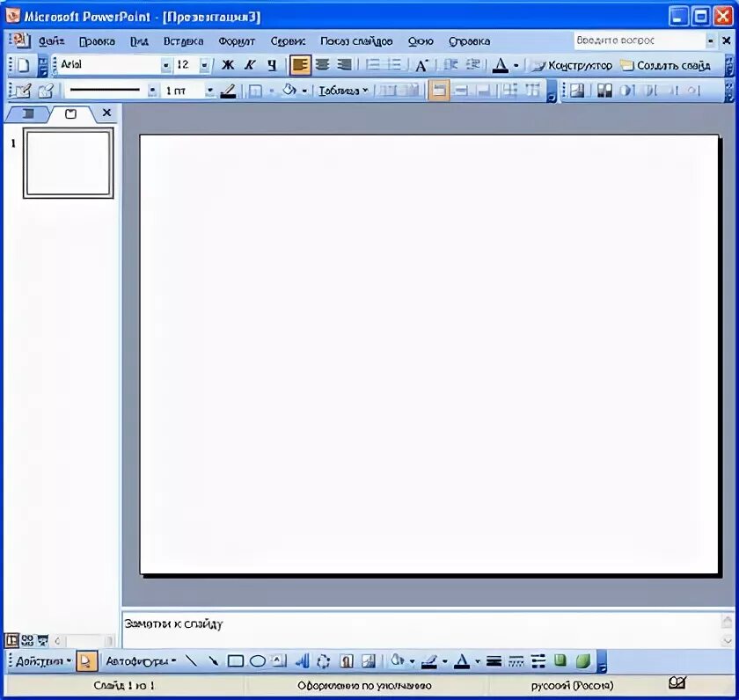This screenshot has height=700, width=739.
Task: Click the Align Bottom icon in table toolbar
Action: coord(485,91)
